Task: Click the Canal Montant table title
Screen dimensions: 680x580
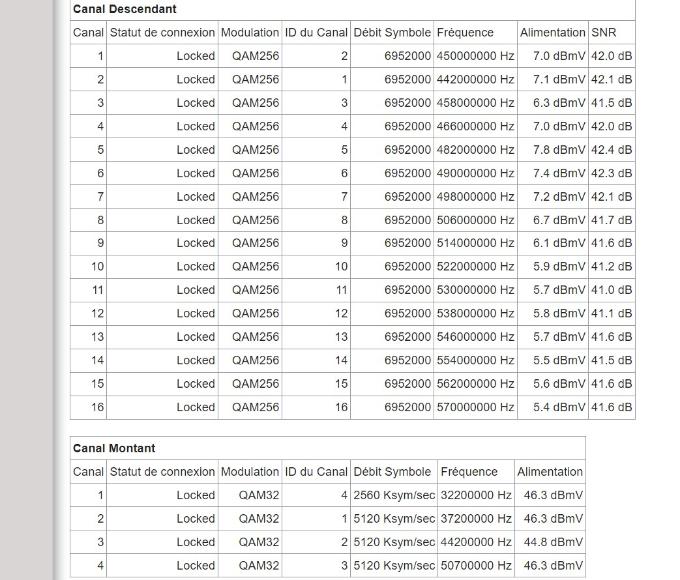Action: [x=114, y=448]
